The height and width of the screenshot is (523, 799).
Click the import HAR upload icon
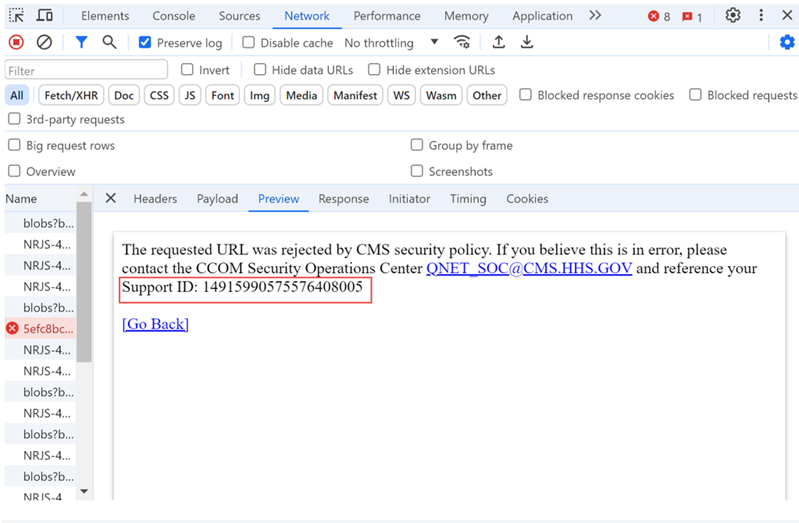(x=498, y=43)
